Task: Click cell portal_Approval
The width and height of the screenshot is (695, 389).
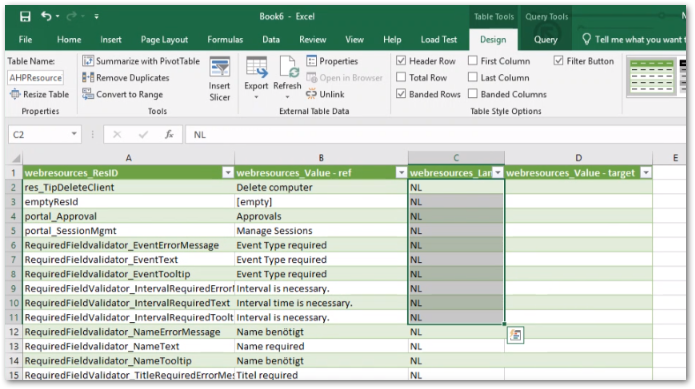Action: pos(129,216)
